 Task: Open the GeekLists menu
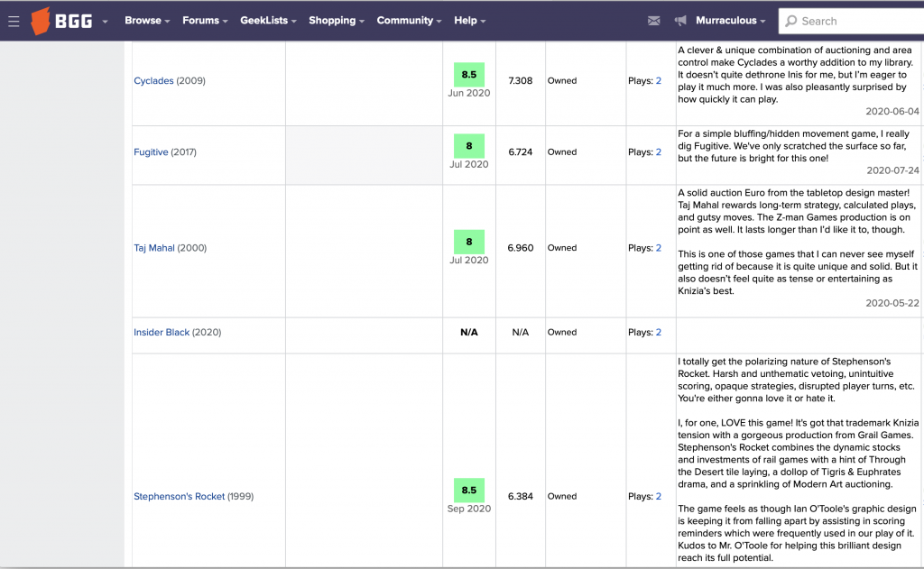tap(268, 21)
